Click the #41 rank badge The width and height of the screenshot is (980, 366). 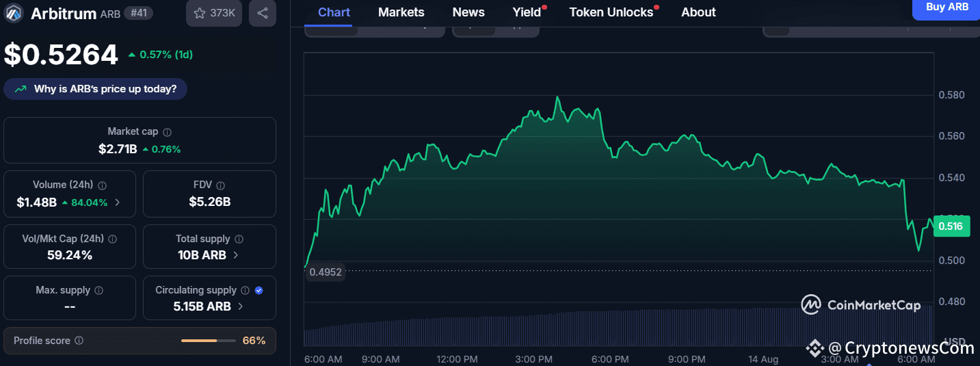[140, 13]
